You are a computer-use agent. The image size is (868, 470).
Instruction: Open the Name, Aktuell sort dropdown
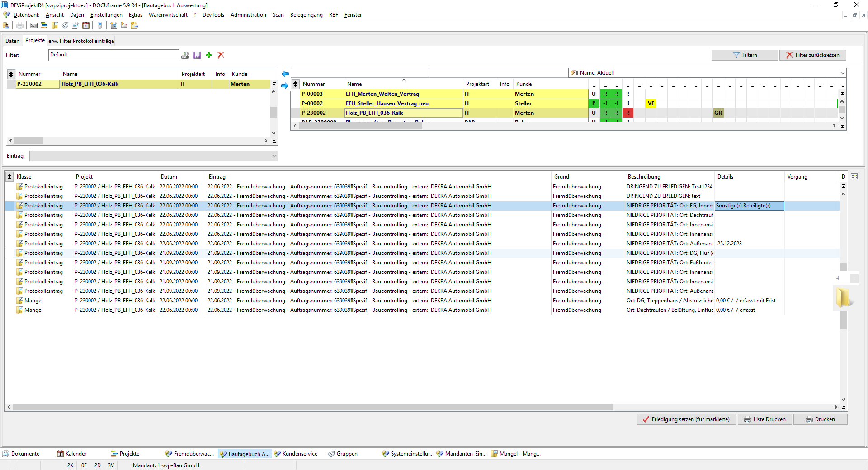click(707, 73)
